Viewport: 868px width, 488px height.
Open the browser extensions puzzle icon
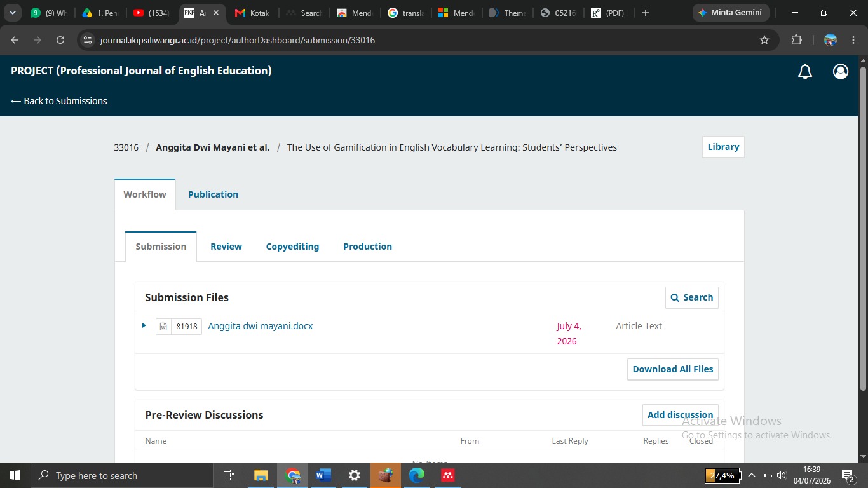tap(796, 40)
